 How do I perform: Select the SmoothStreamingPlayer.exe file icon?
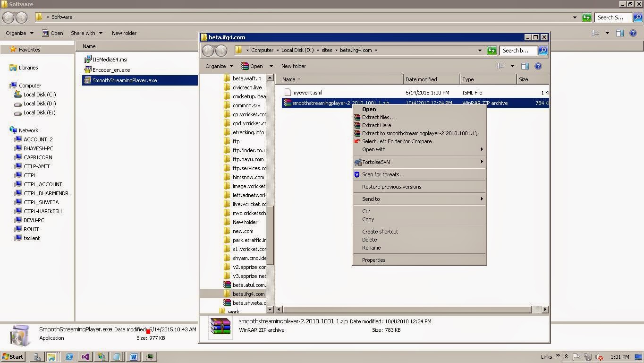pyautogui.click(x=87, y=80)
